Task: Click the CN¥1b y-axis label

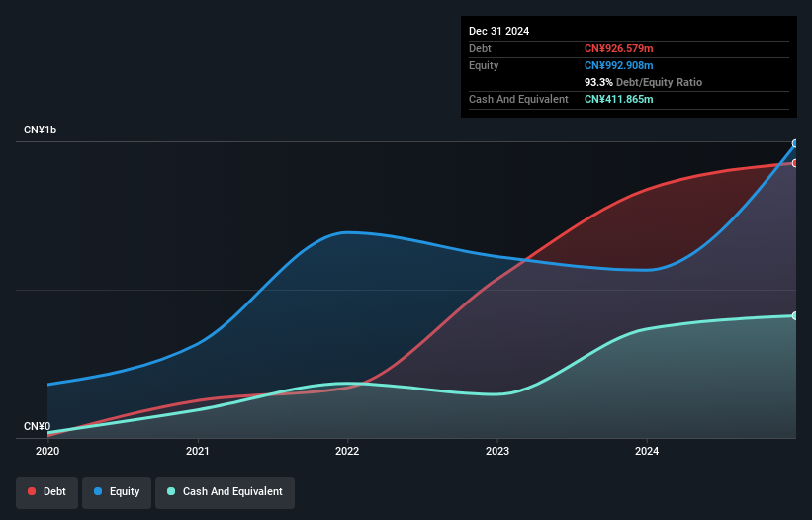Action: point(40,130)
